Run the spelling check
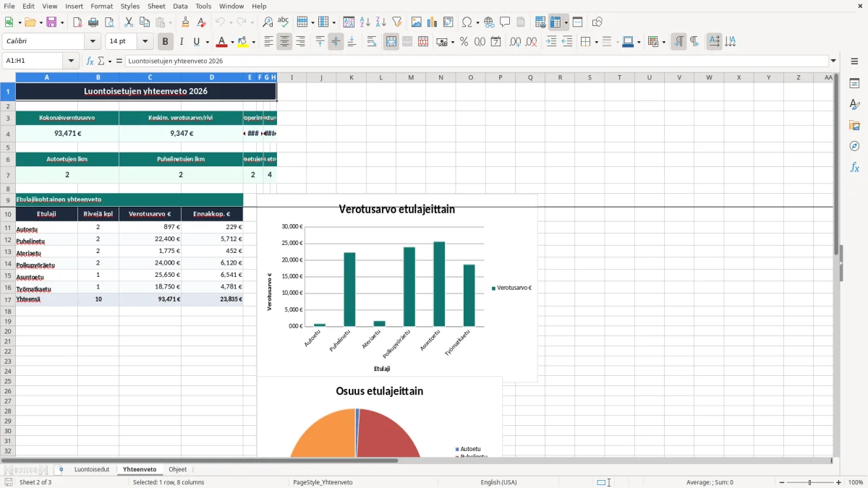The width and height of the screenshot is (868, 488). pyautogui.click(x=284, y=22)
